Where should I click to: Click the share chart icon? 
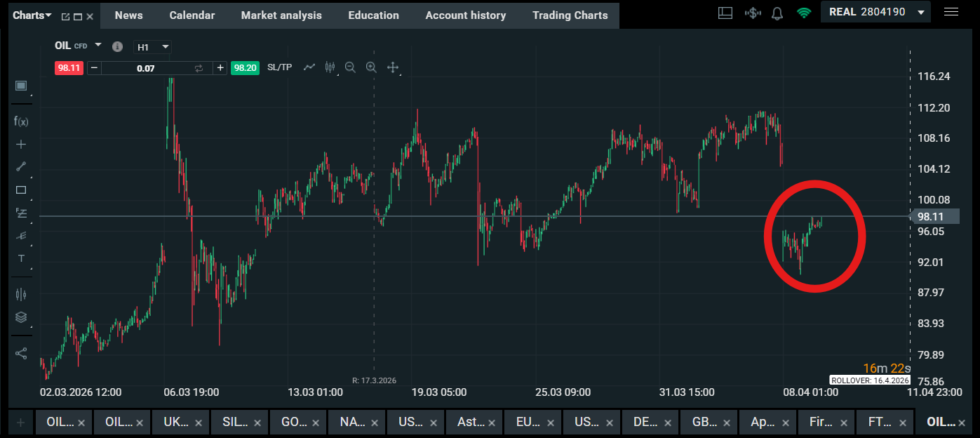[21, 353]
